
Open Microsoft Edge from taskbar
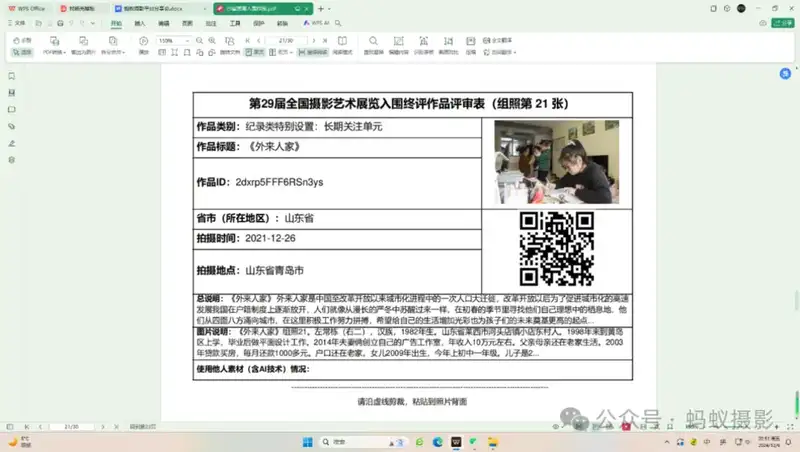tap(438, 442)
